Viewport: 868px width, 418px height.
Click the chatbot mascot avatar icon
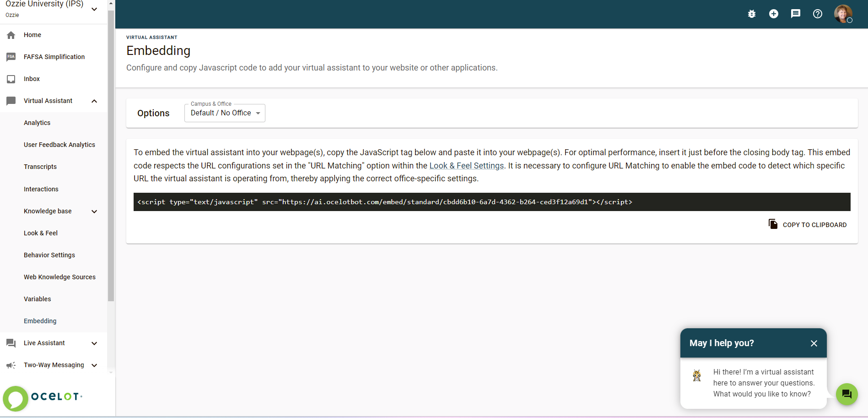697,376
